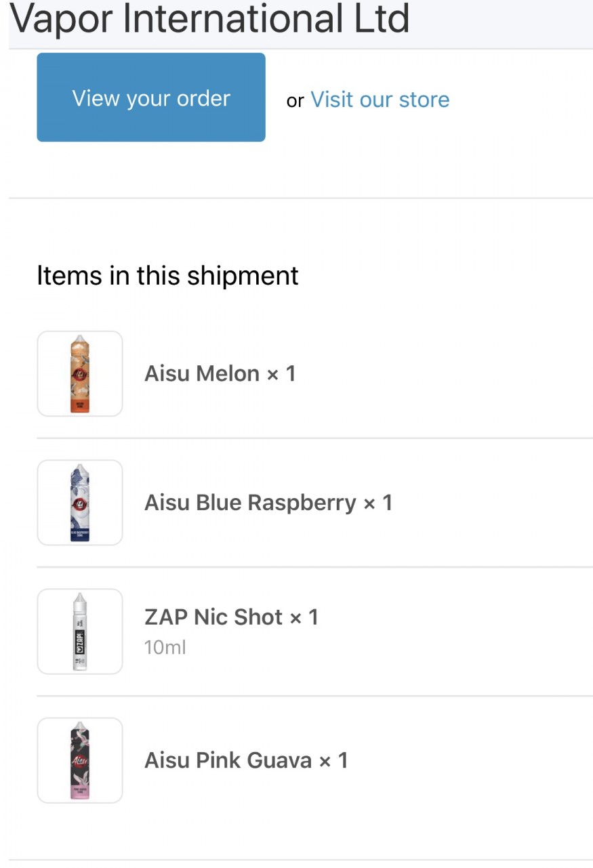Click the × 1 quantity beside ZAP Nic Shot

point(304,617)
